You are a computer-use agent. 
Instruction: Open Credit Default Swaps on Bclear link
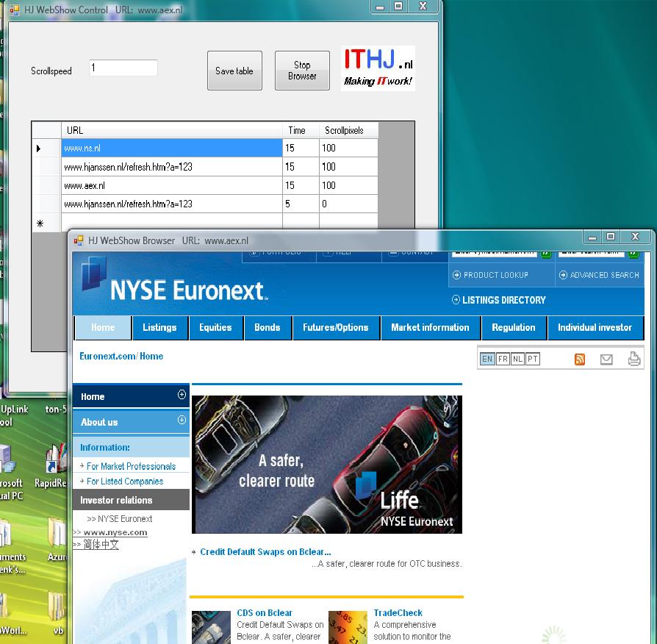point(265,552)
